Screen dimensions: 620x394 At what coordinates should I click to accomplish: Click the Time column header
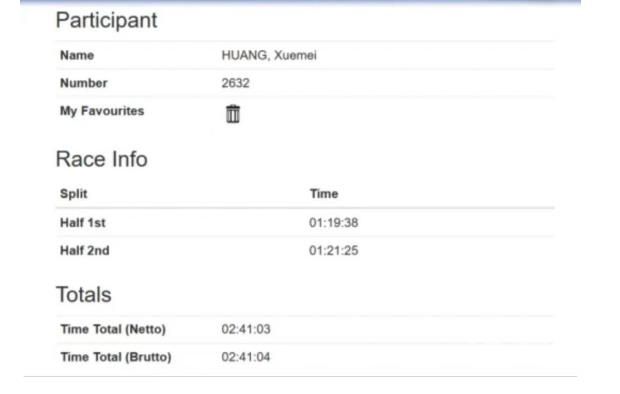pyautogui.click(x=324, y=194)
